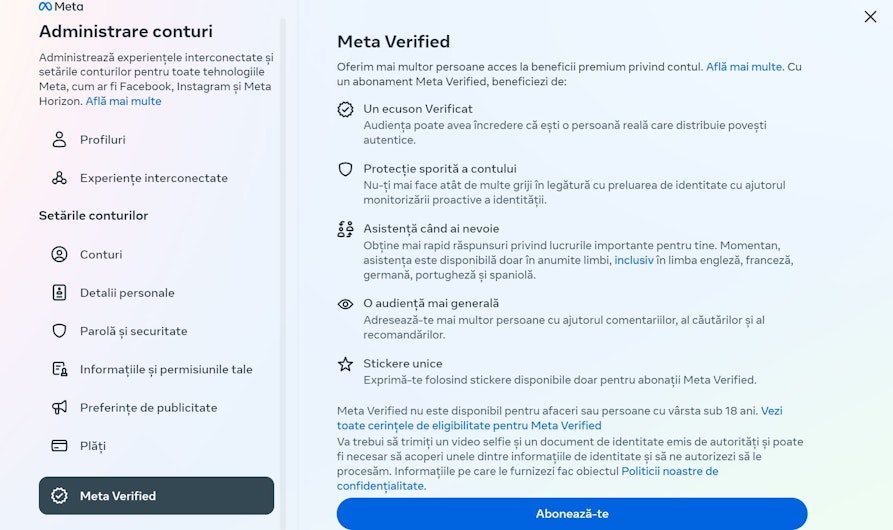Select the highlighted Meta Verified entry
The width and height of the screenshot is (893, 530).
[x=157, y=496]
